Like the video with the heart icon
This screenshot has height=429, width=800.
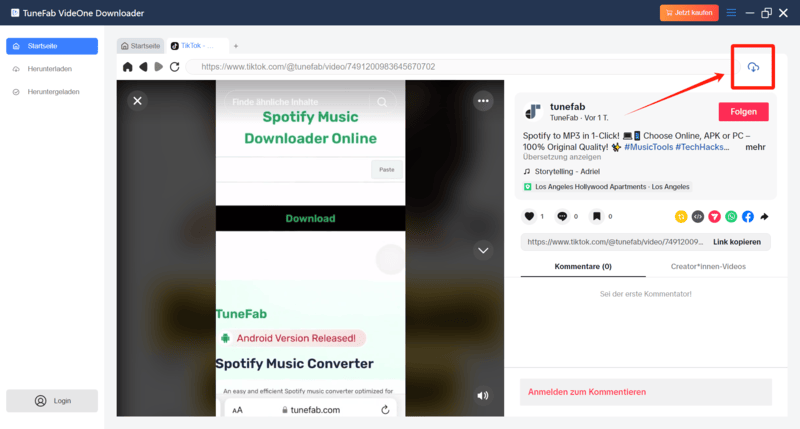[529, 216]
